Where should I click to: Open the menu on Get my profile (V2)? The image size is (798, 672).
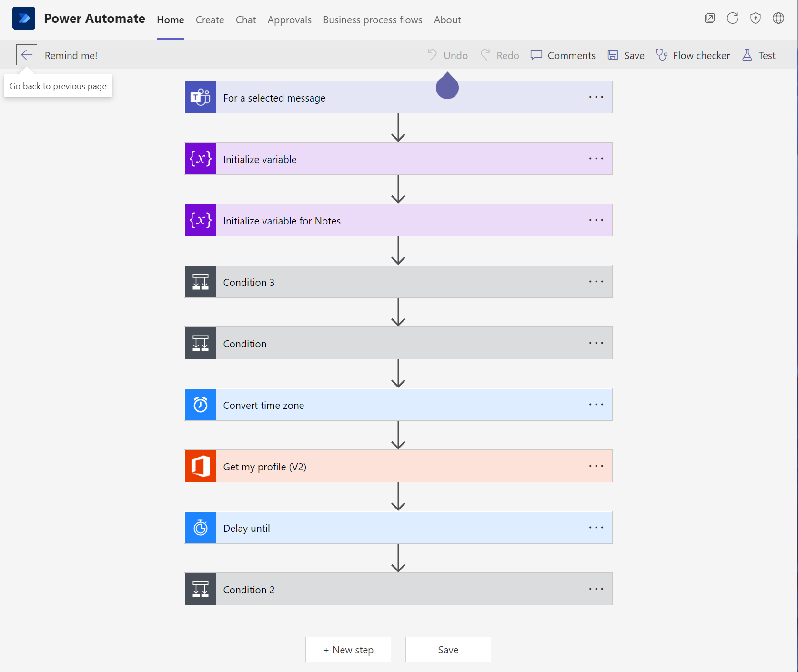coord(596,466)
